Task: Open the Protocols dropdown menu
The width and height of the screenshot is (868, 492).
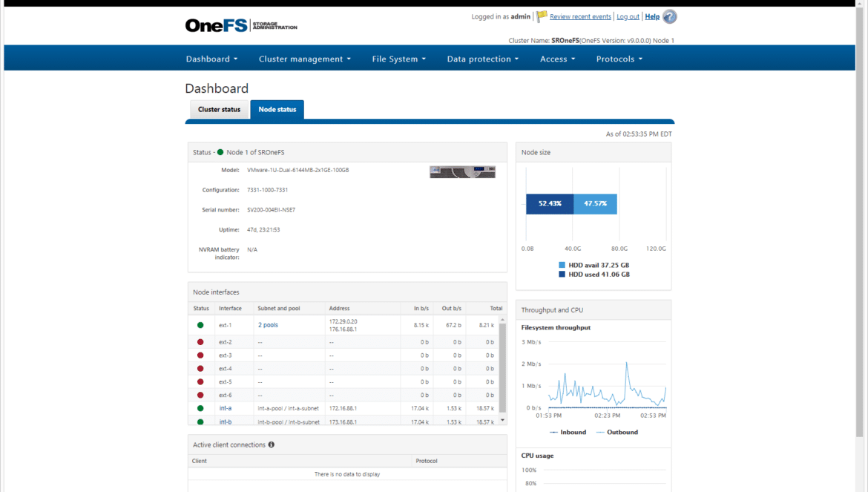Action: pos(619,59)
